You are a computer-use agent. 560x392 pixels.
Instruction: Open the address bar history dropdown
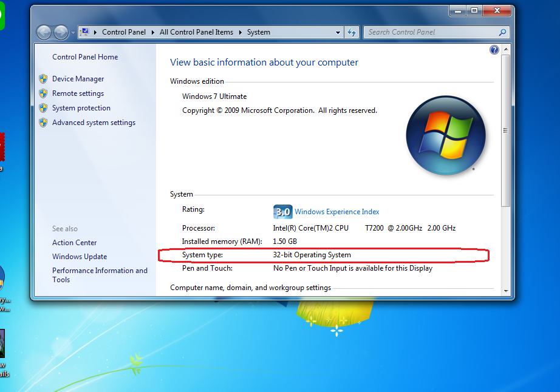[x=338, y=32]
